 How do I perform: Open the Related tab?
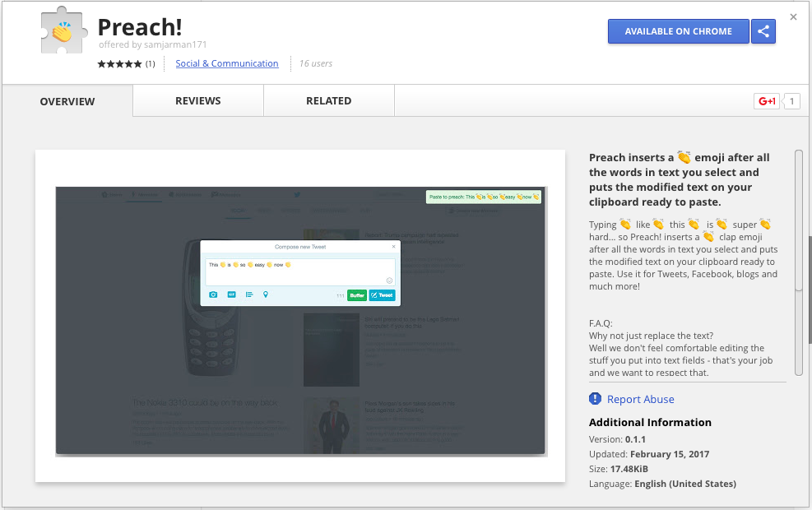[x=329, y=101]
